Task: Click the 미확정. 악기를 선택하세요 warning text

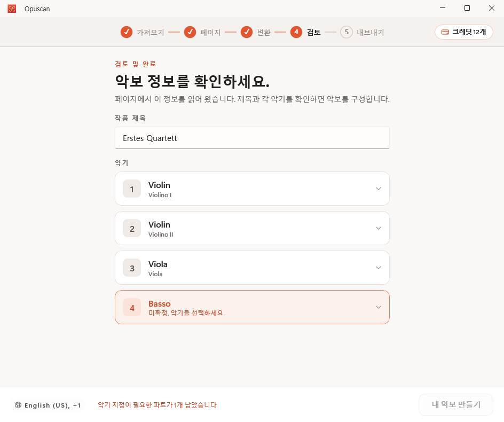Action: click(x=185, y=313)
